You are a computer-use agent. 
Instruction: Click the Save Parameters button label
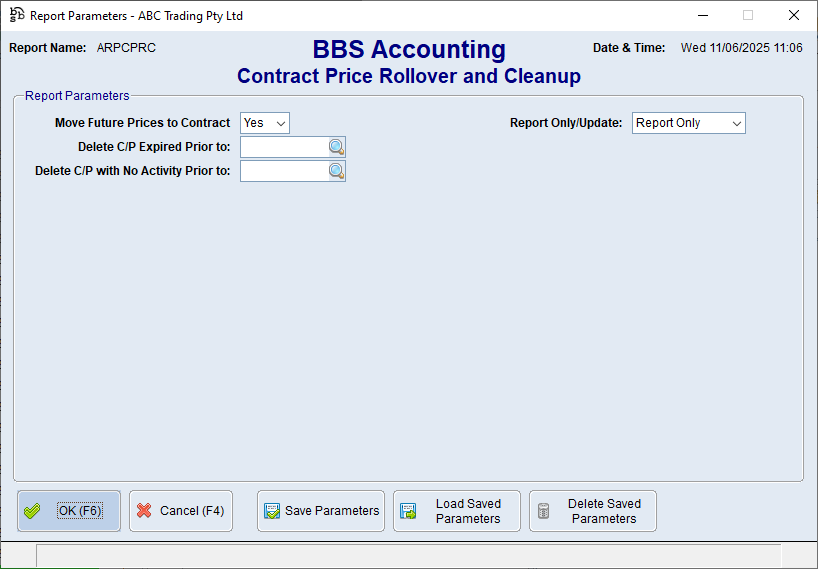[x=332, y=511]
